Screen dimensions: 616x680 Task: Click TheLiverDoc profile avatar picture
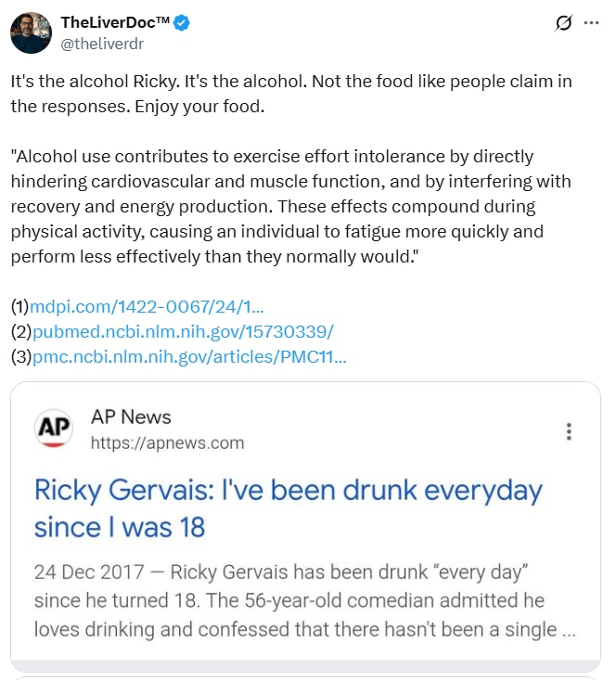[31, 32]
